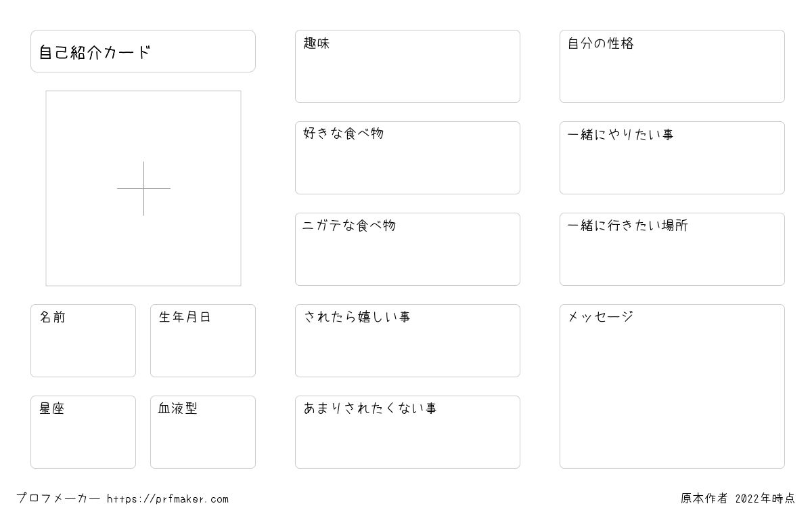
Task: Open the https://prfmaker.com link
Action: (x=168, y=499)
